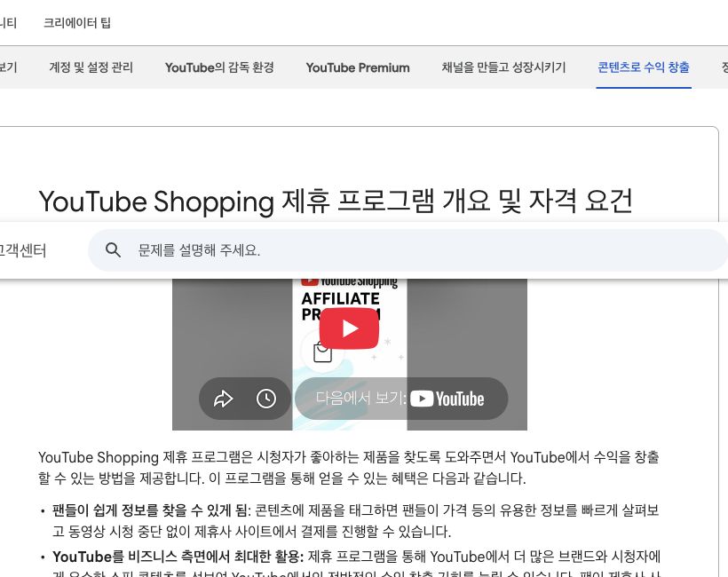This screenshot has height=577, width=728.
Task: Click the search magnifier icon
Action: click(113, 250)
